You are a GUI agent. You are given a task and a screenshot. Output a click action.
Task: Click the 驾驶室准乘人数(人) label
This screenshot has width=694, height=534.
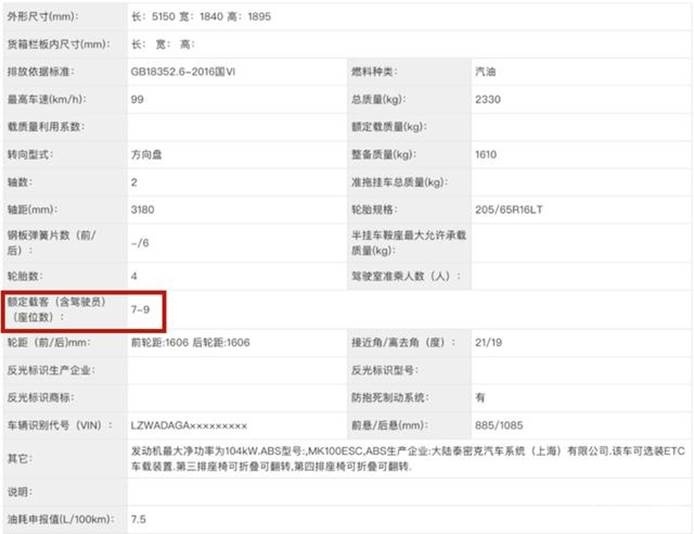[406, 276]
